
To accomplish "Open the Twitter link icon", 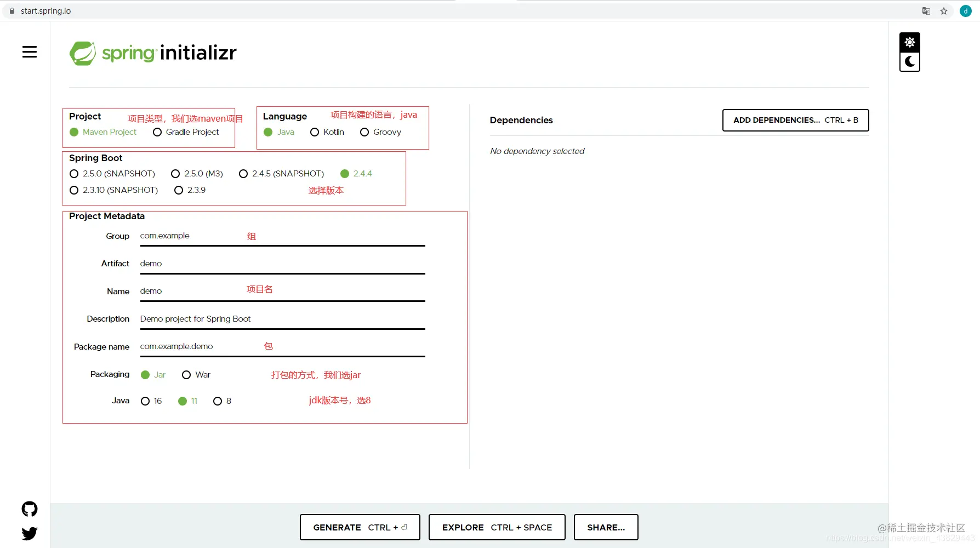I will coord(30,533).
